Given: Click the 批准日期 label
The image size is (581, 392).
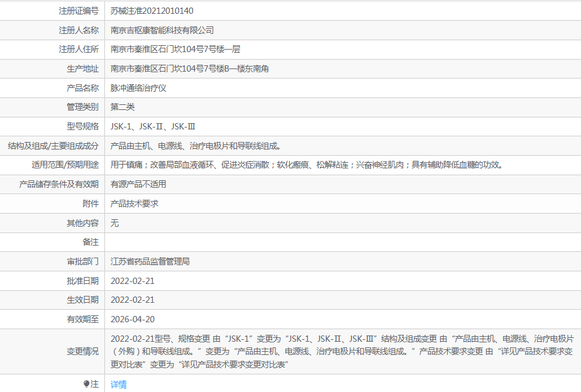Looking at the screenshot, I should pos(82,281).
